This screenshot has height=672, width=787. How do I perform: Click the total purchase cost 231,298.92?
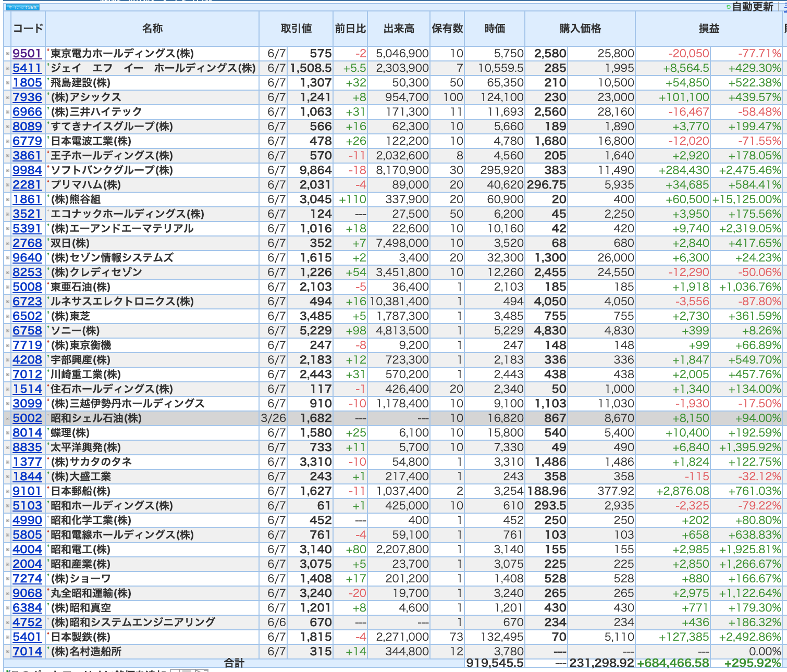point(601,663)
